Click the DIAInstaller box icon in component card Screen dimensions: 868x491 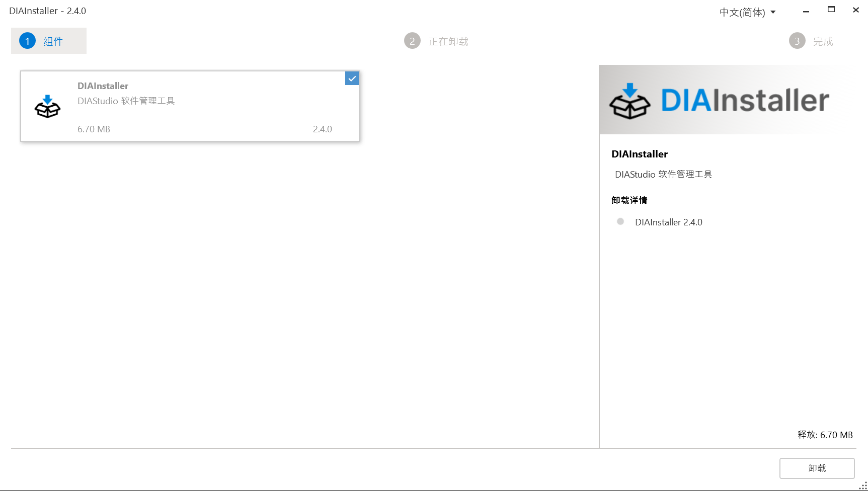[x=47, y=107]
